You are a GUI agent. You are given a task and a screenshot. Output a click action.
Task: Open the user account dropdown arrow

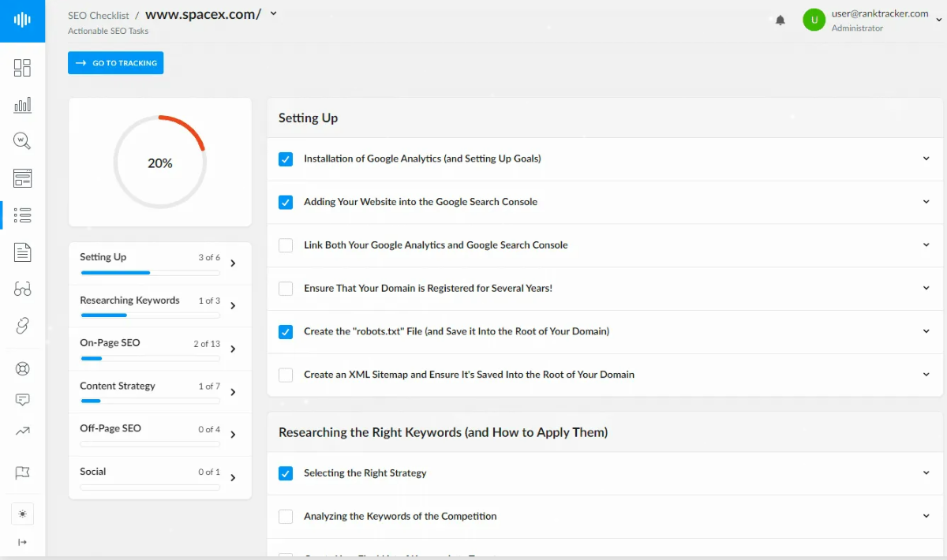click(939, 21)
